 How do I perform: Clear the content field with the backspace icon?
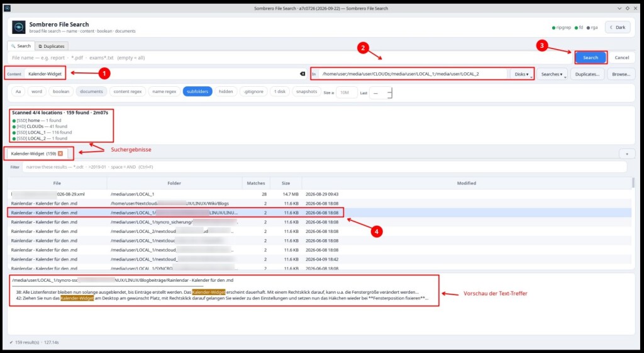303,74
